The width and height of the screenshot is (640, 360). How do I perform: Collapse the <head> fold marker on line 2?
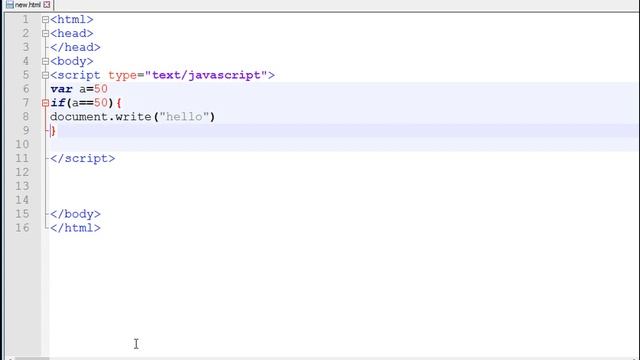pyautogui.click(x=45, y=33)
